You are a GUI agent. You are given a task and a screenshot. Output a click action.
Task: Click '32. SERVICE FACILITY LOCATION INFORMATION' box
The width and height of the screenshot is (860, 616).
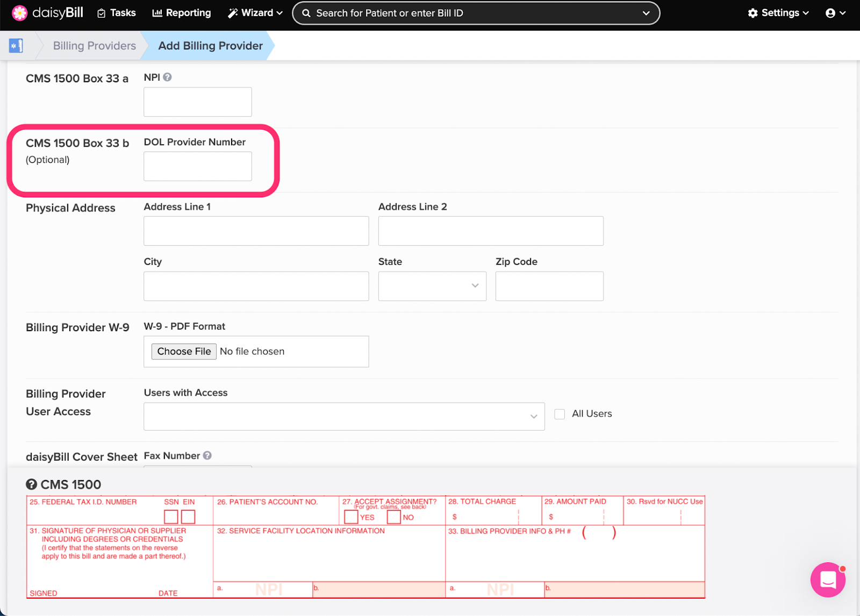301,531
